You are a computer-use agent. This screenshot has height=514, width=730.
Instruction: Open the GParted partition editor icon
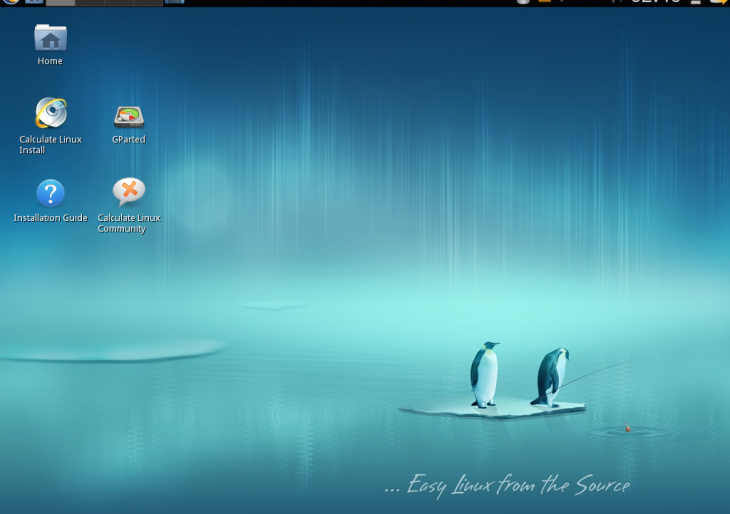129,117
